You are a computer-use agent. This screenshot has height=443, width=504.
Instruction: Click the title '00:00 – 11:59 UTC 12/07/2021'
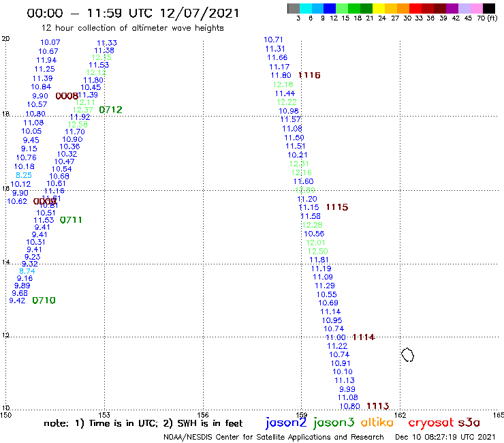(133, 14)
